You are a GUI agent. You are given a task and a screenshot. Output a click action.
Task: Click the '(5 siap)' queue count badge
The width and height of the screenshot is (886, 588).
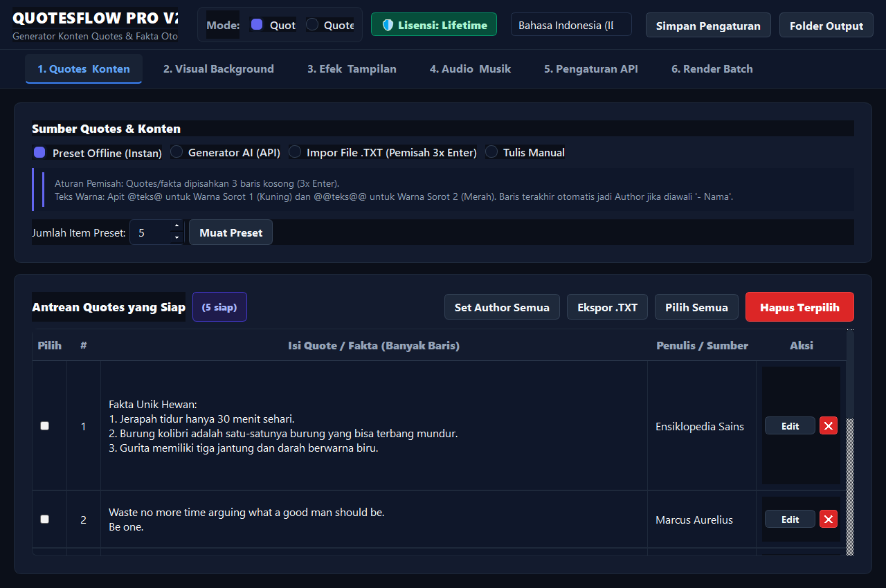click(x=219, y=307)
